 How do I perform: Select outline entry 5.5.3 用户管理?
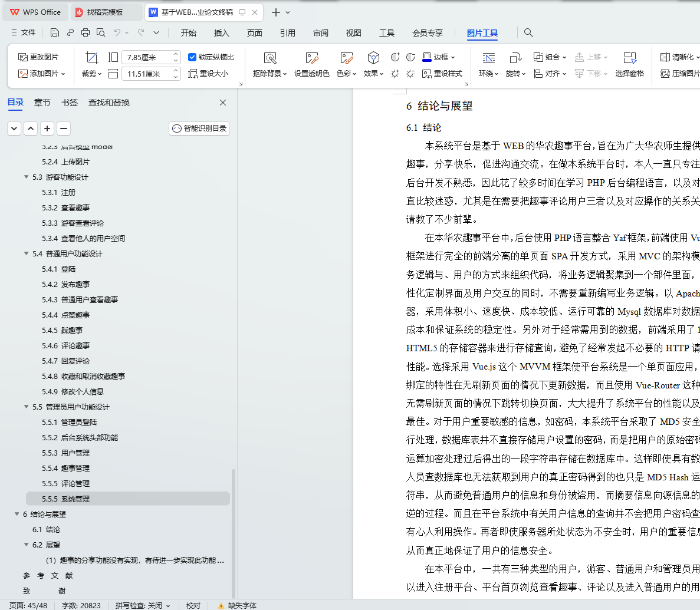(x=65, y=453)
